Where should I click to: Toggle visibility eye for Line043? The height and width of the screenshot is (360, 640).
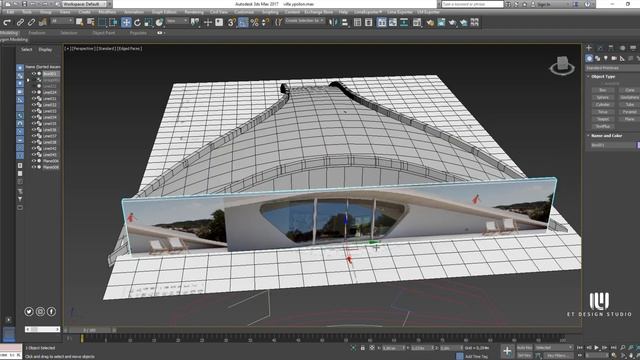(34, 155)
